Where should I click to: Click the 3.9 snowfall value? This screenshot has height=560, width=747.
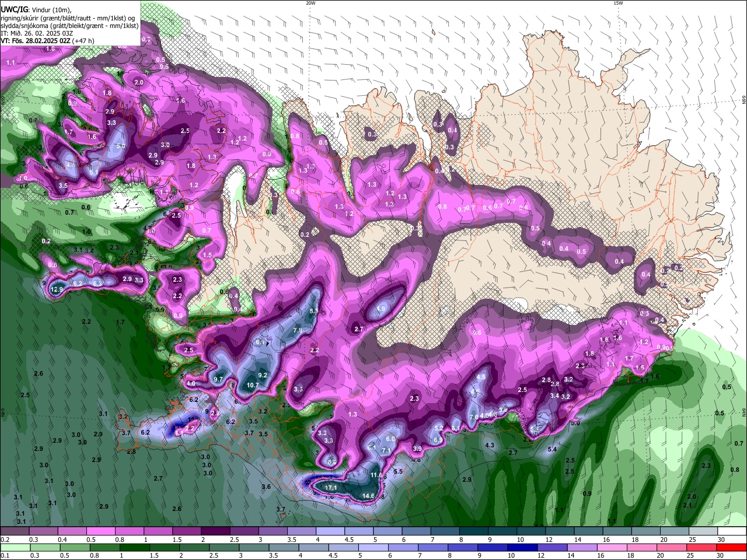click(x=417, y=449)
